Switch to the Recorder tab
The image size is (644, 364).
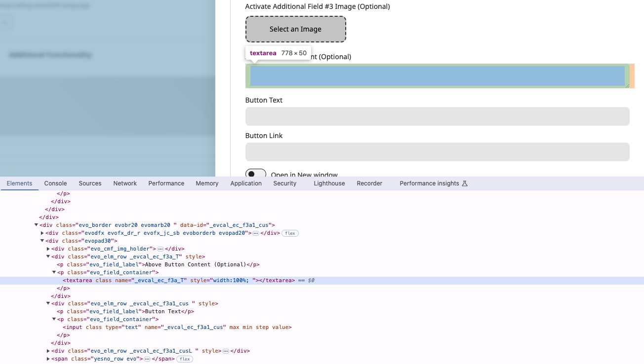click(x=369, y=183)
